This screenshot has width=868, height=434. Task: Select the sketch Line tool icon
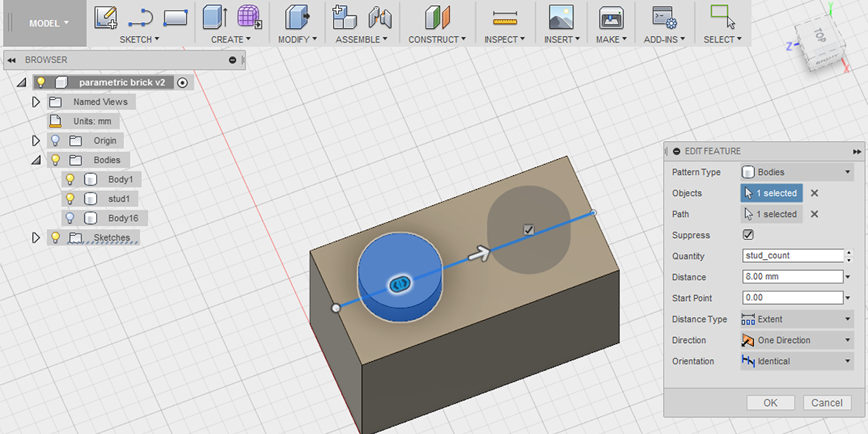click(x=140, y=19)
